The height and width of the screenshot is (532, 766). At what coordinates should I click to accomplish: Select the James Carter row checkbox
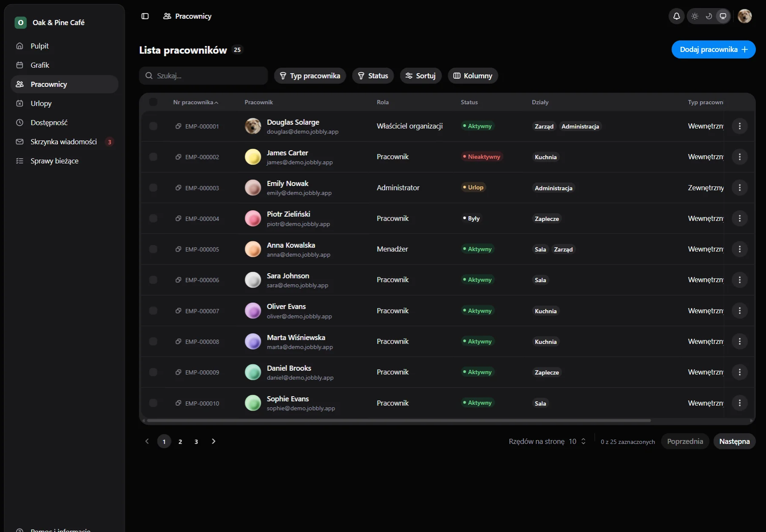click(153, 157)
